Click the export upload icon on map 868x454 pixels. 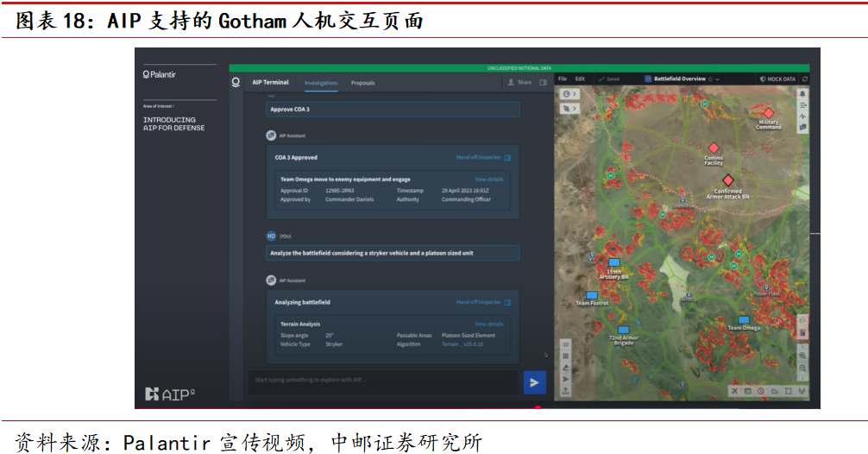(x=566, y=391)
